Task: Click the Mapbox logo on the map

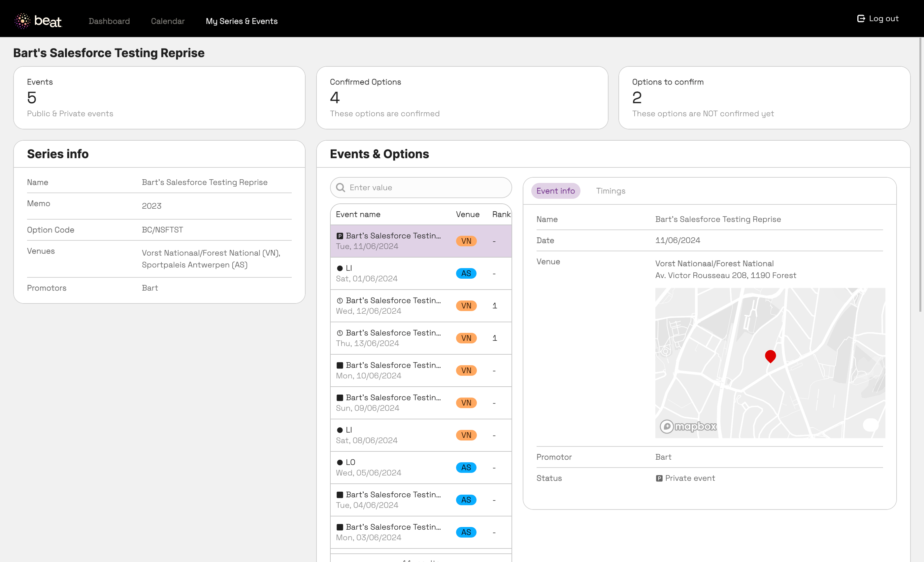Action: click(688, 427)
